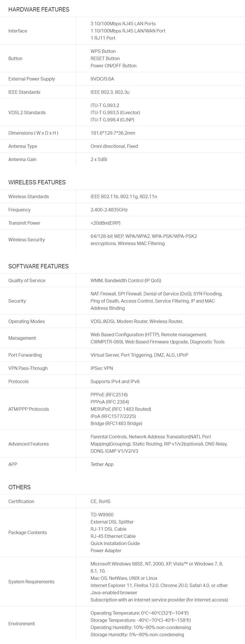This screenshot has width=245, height=644.
Task: Click the TD-W9960 package contents entry
Action: pos(102,515)
